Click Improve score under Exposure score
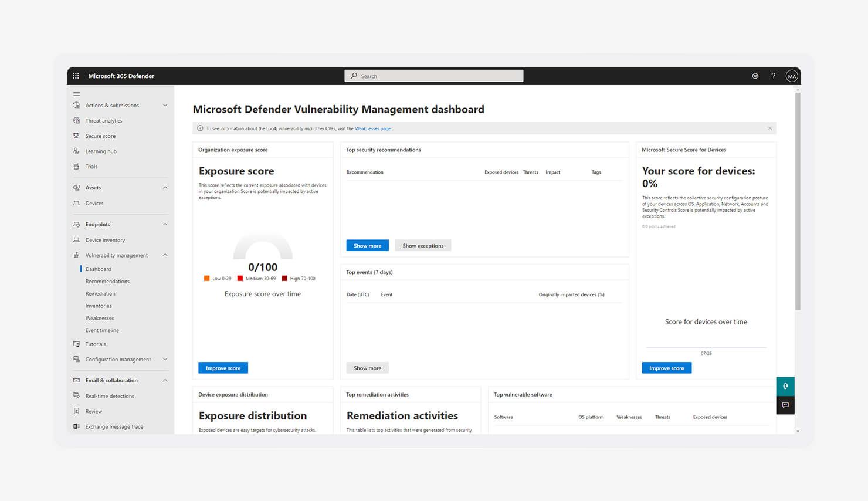Image resolution: width=868 pixels, height=501 pixels. (x=223, y=368)
